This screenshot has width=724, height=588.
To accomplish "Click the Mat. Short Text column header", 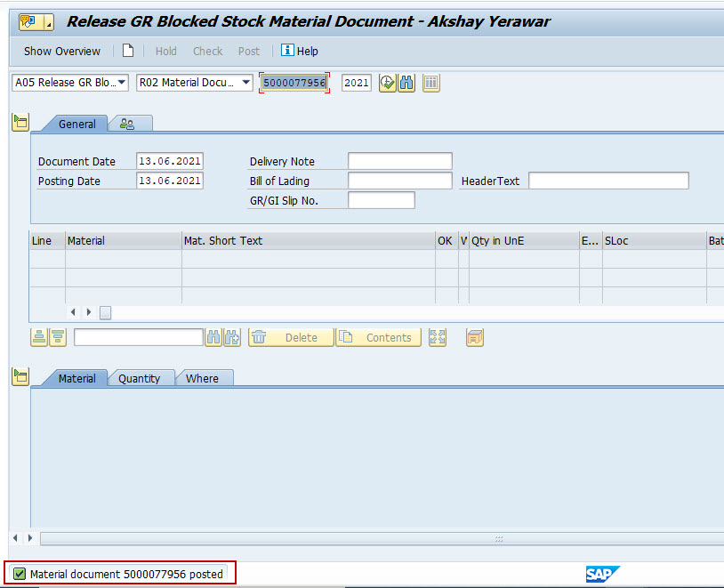I will (309, 241).
